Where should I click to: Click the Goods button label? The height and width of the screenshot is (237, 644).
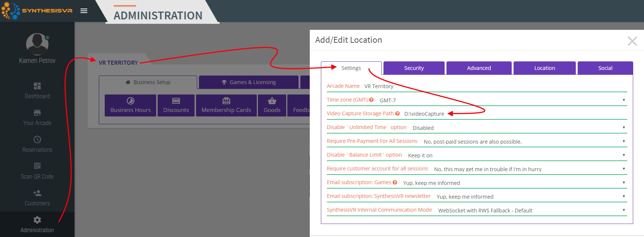coord(272,110)
